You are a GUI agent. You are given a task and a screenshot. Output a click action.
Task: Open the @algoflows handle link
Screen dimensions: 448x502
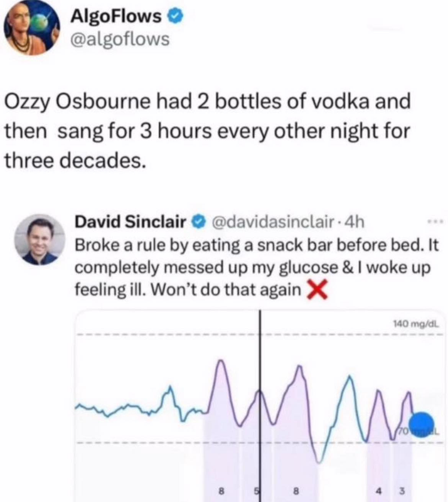click(x=120, y=40)
